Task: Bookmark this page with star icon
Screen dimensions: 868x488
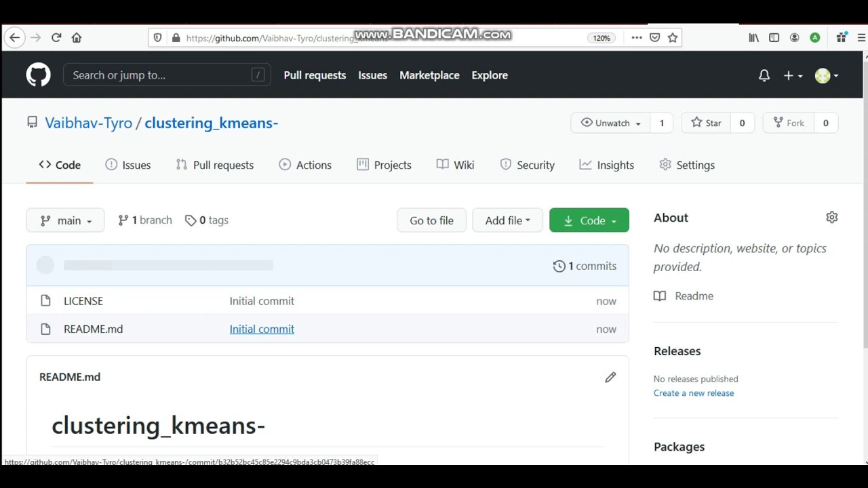Action: click(x=673, y=38)
